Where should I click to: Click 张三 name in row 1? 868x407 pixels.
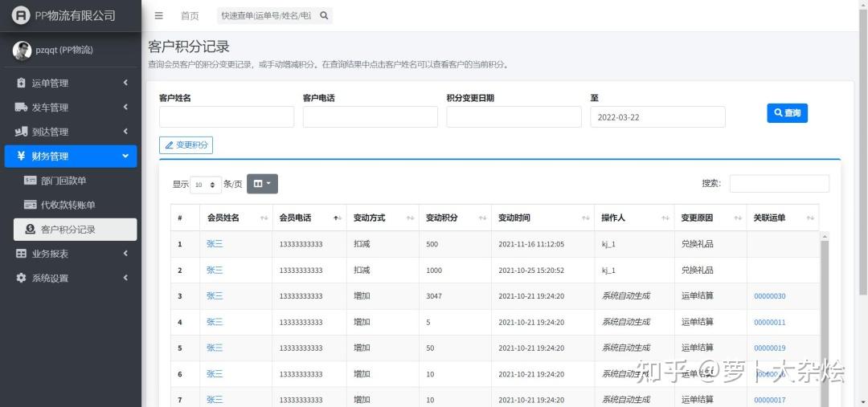coord(215,243)
